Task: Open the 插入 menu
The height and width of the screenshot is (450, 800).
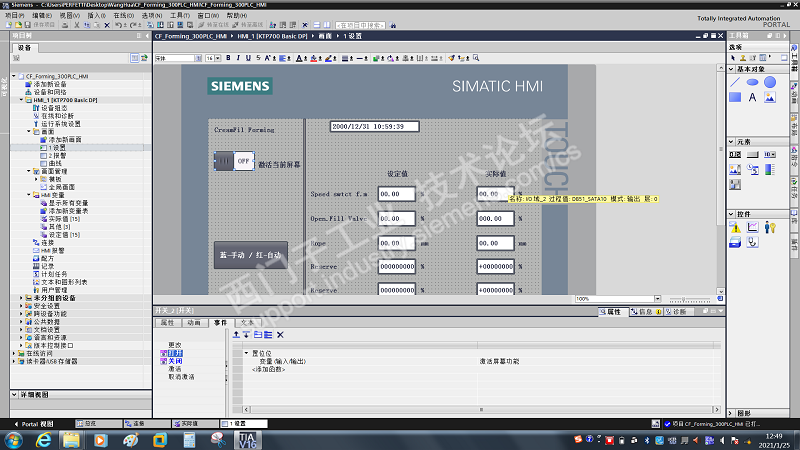Action: coord(96,15)
